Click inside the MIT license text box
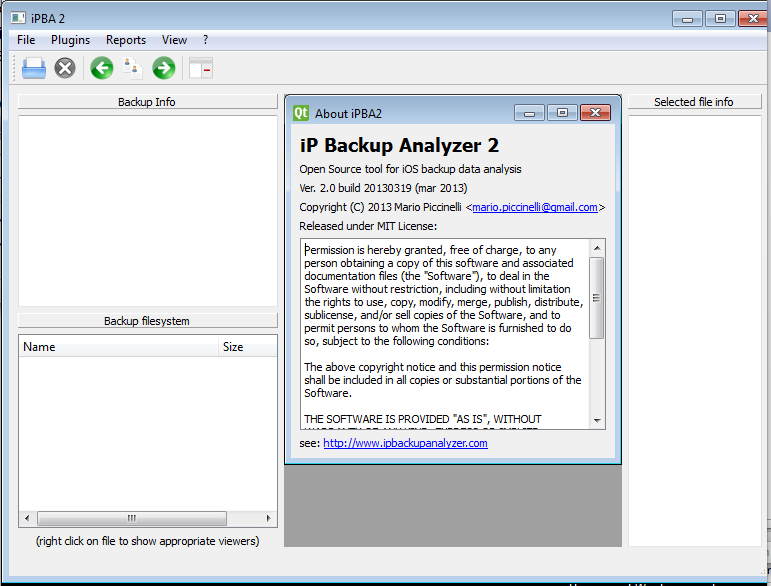 [445, 334]
